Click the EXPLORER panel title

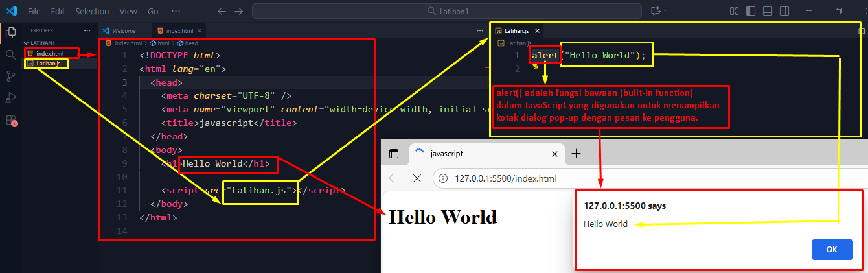point(41,30)
